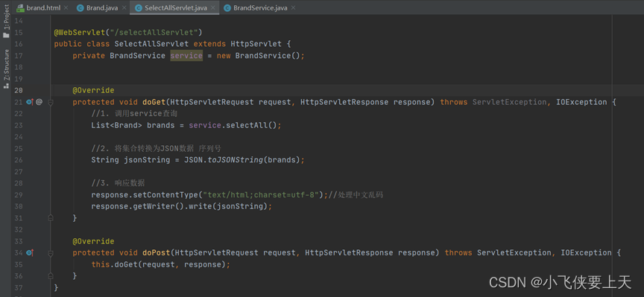Image resolution: width=644 pixels, height=297 pixels.
Task: Open the Project tool window
Action: coord(6,22)
